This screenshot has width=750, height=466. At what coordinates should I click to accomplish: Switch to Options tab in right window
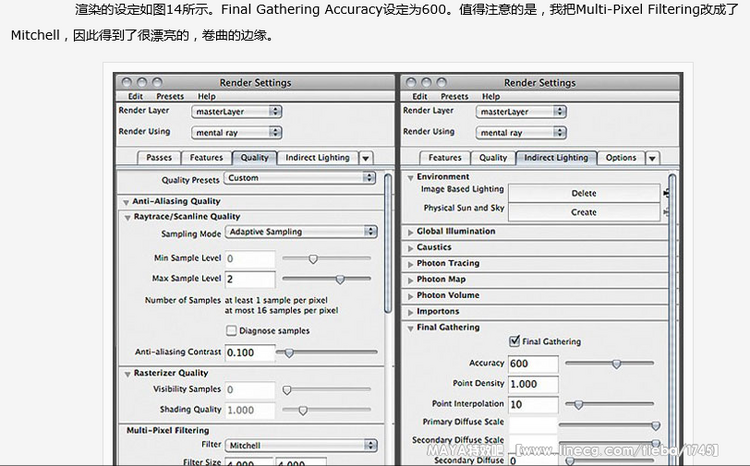click(621, 157)
